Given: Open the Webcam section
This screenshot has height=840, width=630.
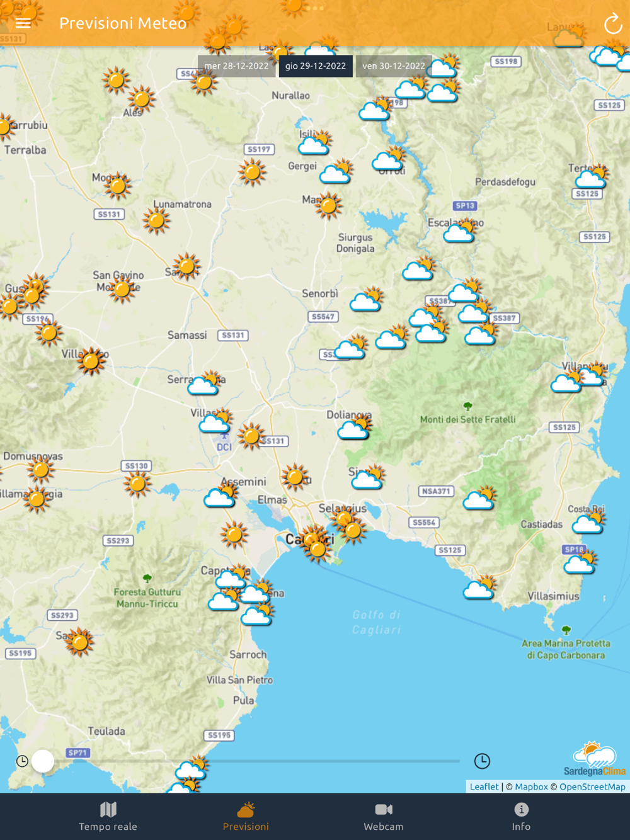Looking at the screenshot, I should [384, 817].
